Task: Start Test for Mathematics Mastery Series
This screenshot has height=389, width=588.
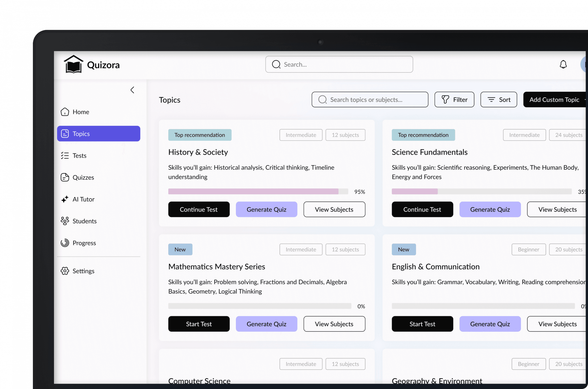Action: tap(199, 324)
